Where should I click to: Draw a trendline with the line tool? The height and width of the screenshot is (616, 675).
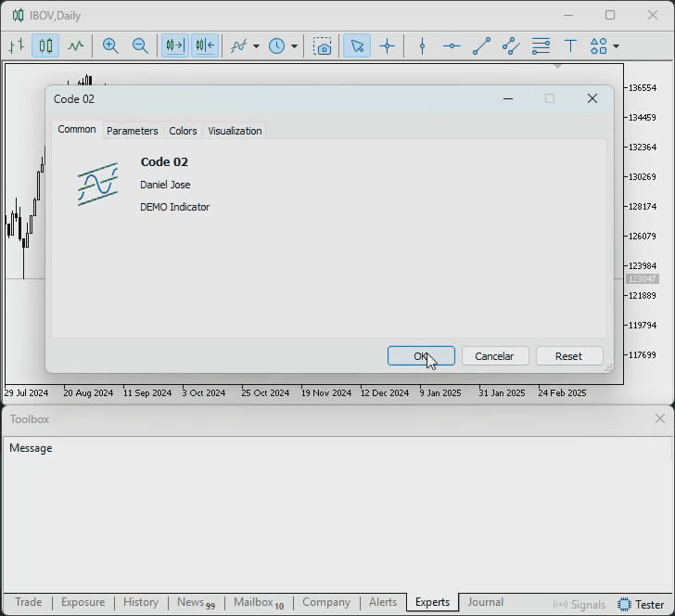[x=481, y=45]
